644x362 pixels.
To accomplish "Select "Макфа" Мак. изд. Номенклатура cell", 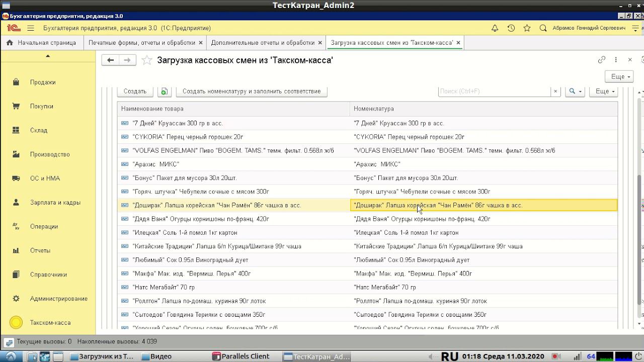I will (484, 274).
